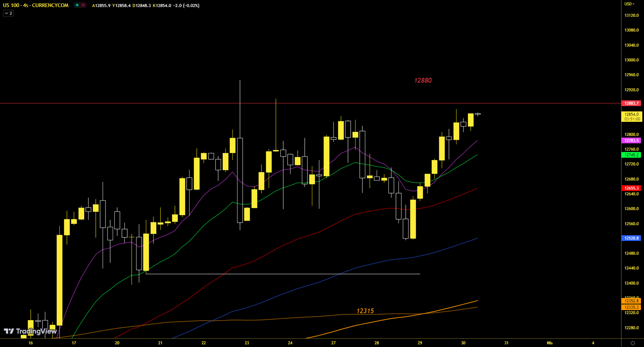The width and height of the screenshot is (644, 347).
Task: Click the 13000.0 level on price scale
Action: coord(631,60)
